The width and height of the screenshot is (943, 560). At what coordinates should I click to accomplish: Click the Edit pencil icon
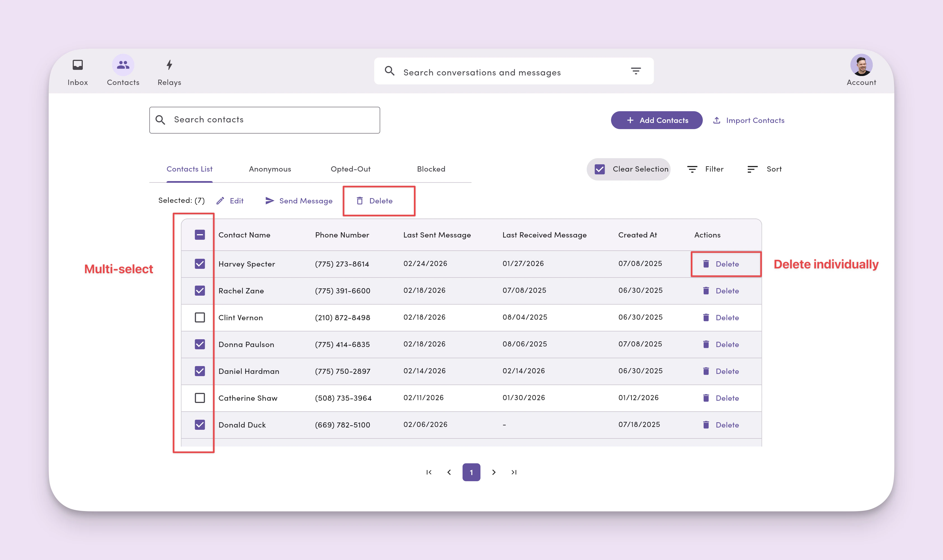(220, 201)
